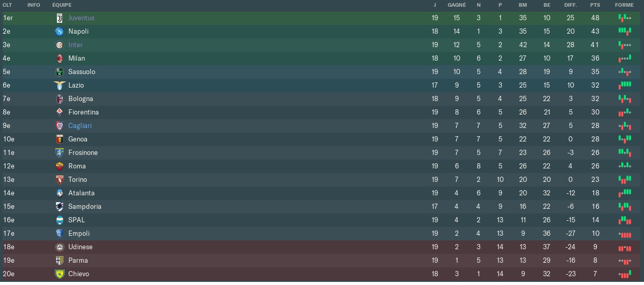Click the Lazio eagle crest icon
Screen dimensions: 644x285
59,85
